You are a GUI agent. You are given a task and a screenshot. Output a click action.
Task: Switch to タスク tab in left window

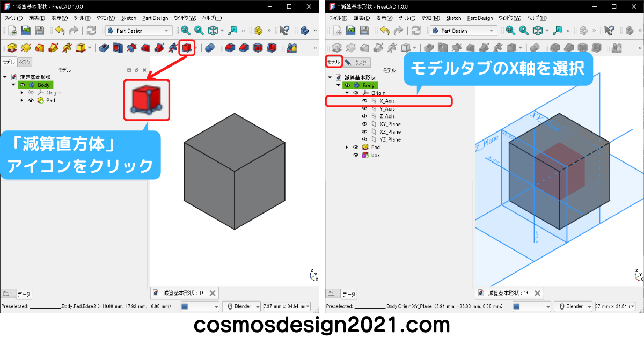(x=25, y=62)
